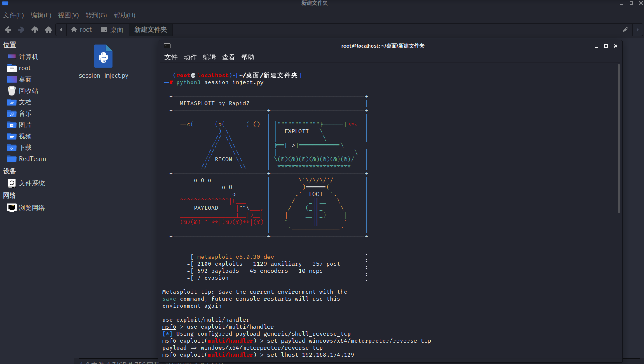
Task: Select the session_inject.py Python file icon
Action: 103,56
